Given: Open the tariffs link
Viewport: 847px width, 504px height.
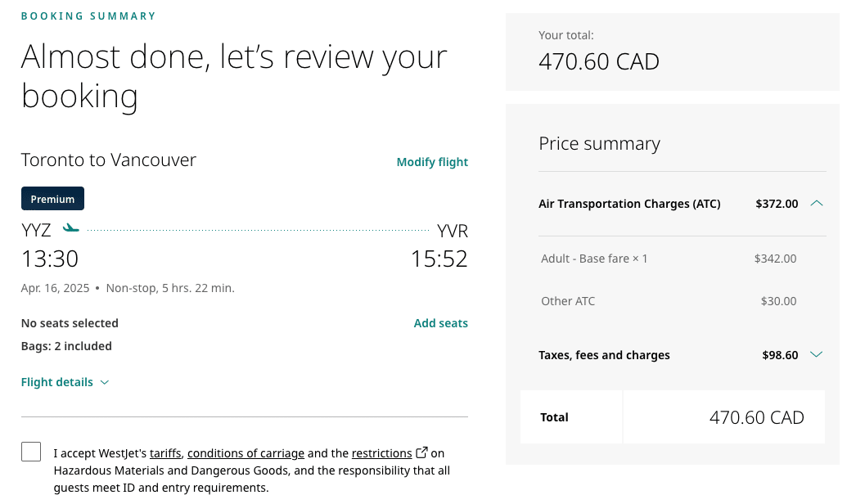Looking at the screenshot, I should (x=165, y=453).
